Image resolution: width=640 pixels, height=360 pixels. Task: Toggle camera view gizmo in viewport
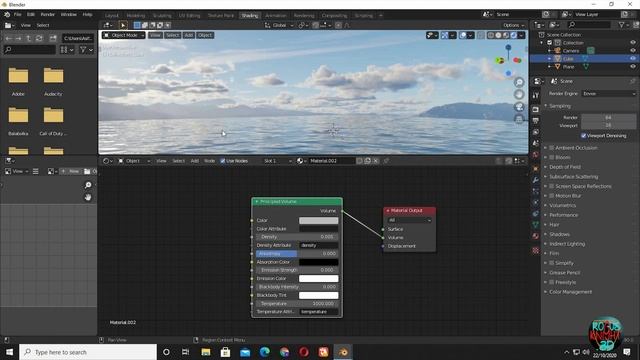[519, 107]
